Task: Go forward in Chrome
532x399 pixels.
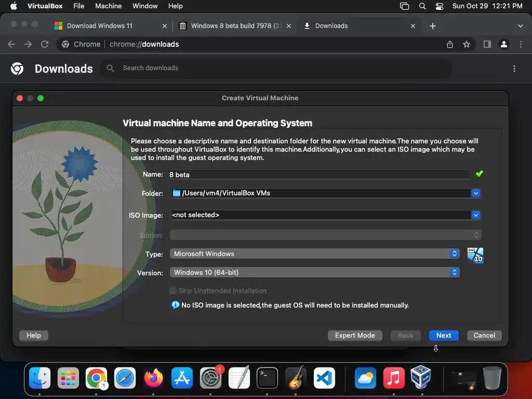Action: coord(28,44)
